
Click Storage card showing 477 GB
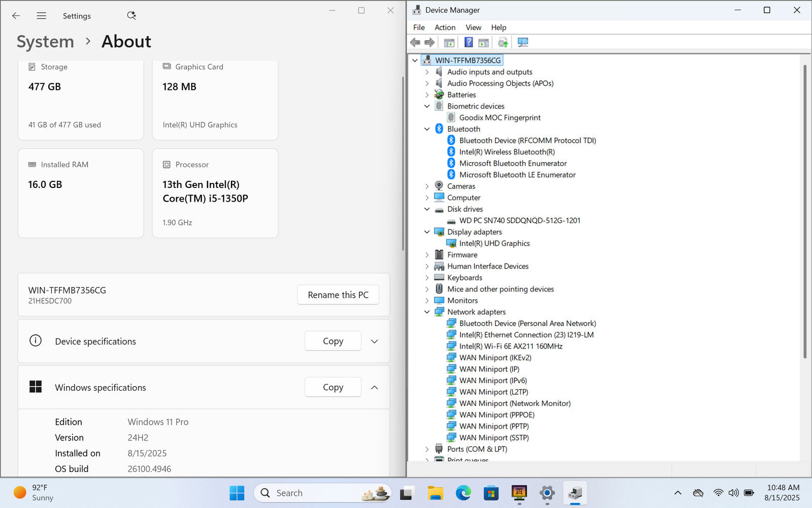pyautogui.click(x=81, y=100)
